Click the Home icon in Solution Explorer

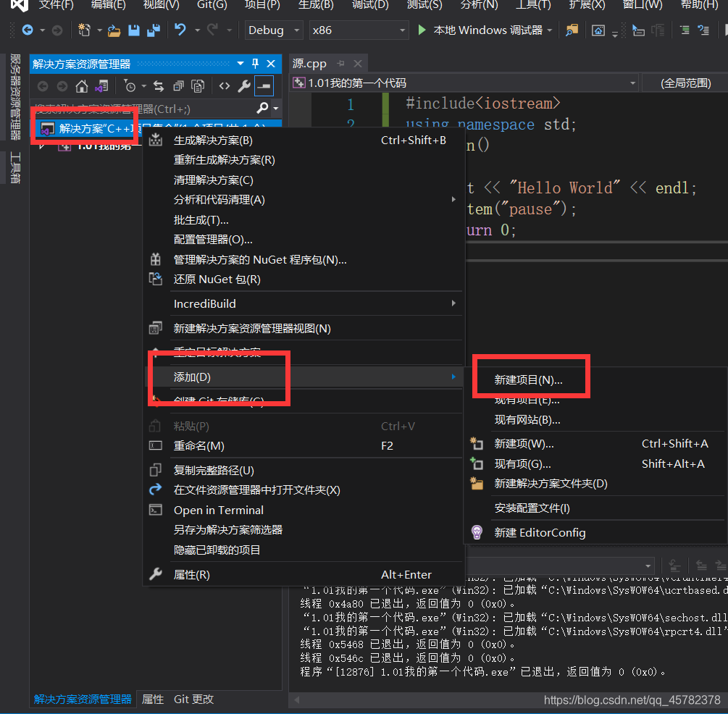[82, 86]
